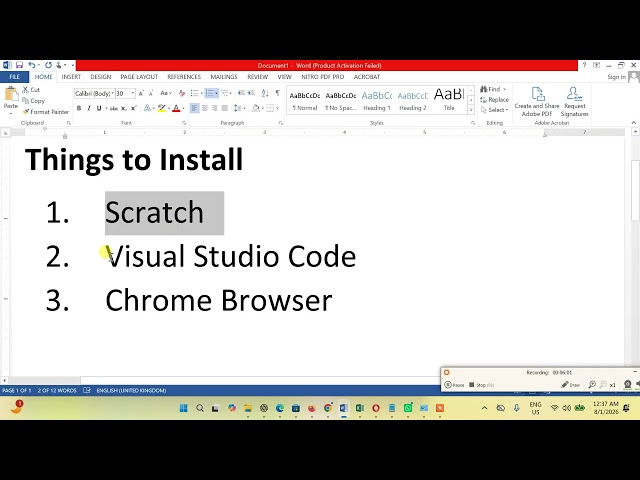Open the FILE tab
Image resolution: width=640 pixels, height=480 pixels.
pos(14,77)
